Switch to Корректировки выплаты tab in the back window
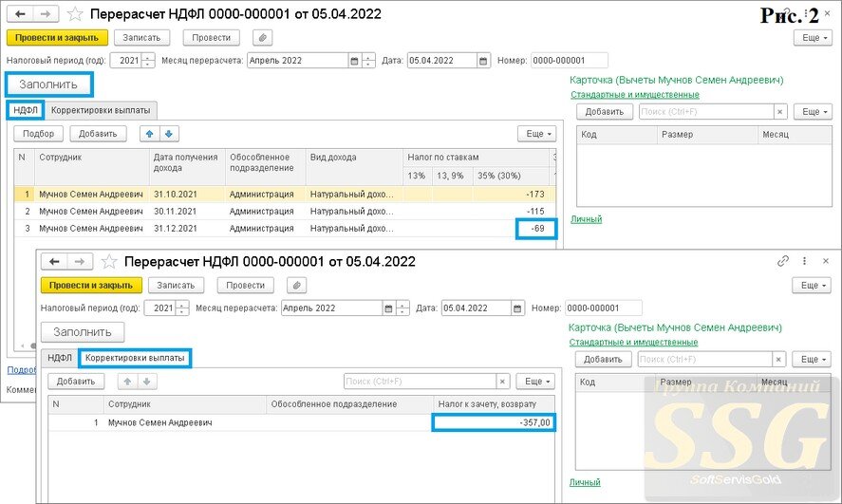The image size is (842, 504). (101, 110)
